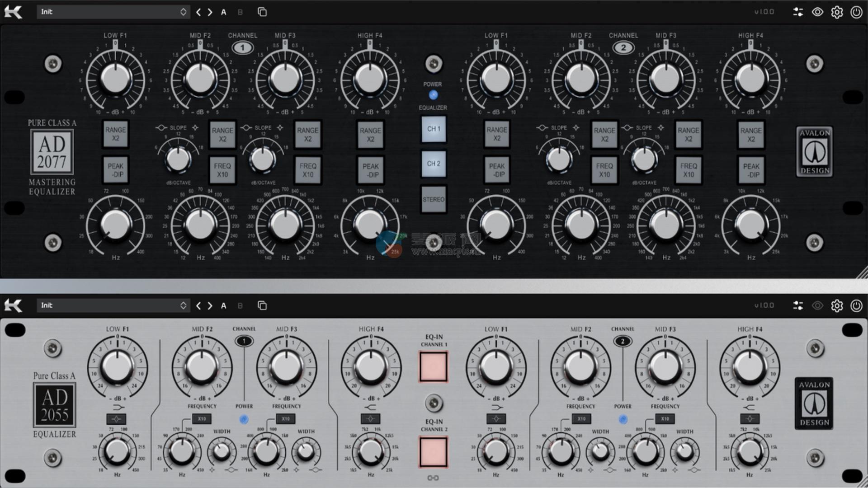Toggle power bypass icon in AD2077 toolbar
Image resolution: width=868 pixels, height=488 pixels.
856,12
